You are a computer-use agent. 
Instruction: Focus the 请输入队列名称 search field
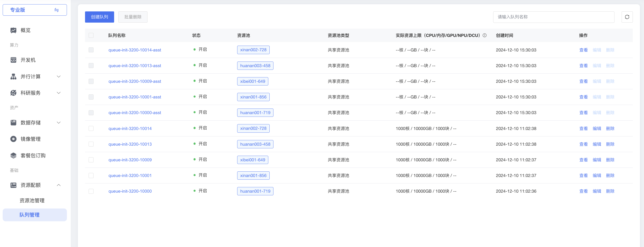pyautogui.click(x=553, y=17)
